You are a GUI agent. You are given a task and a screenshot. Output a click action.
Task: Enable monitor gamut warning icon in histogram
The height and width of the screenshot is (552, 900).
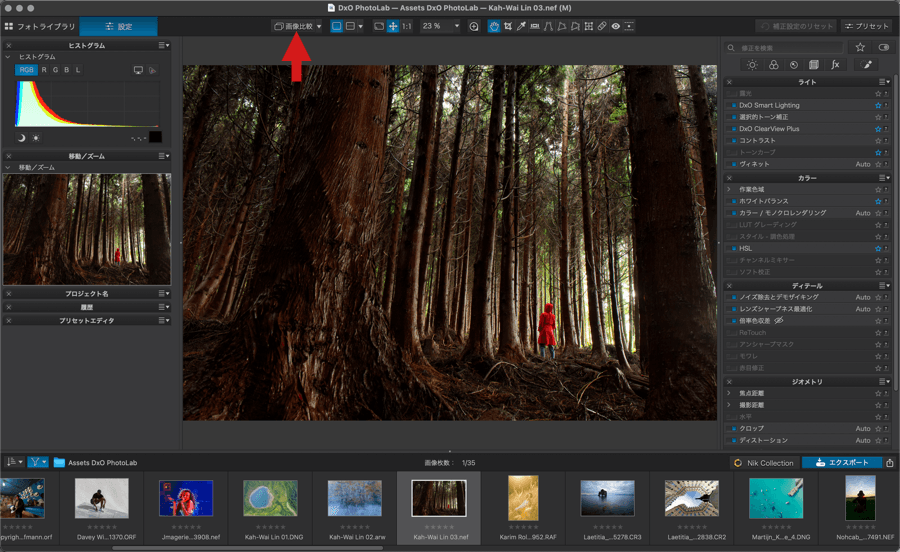pos(138,70)
